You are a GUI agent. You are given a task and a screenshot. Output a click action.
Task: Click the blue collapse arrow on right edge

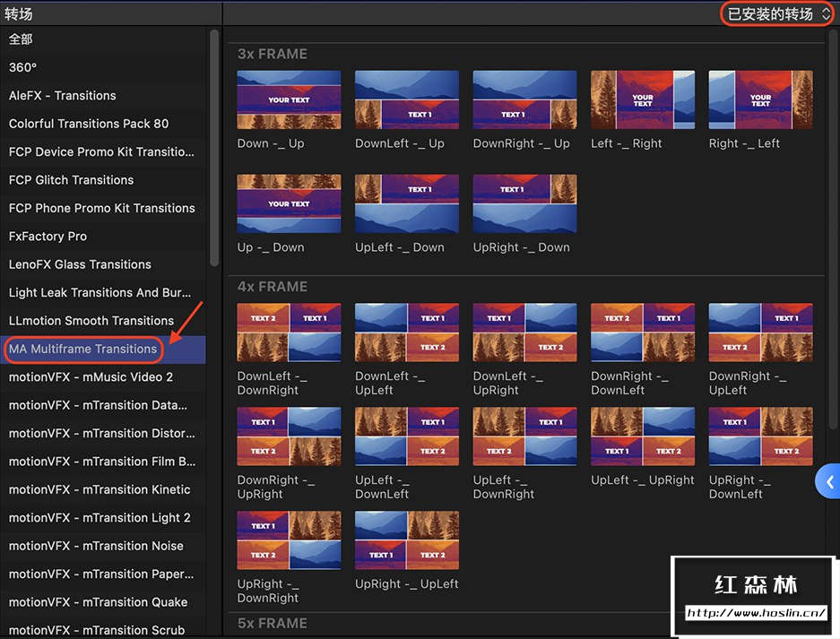pyautogui.click(x=829, y=482)
